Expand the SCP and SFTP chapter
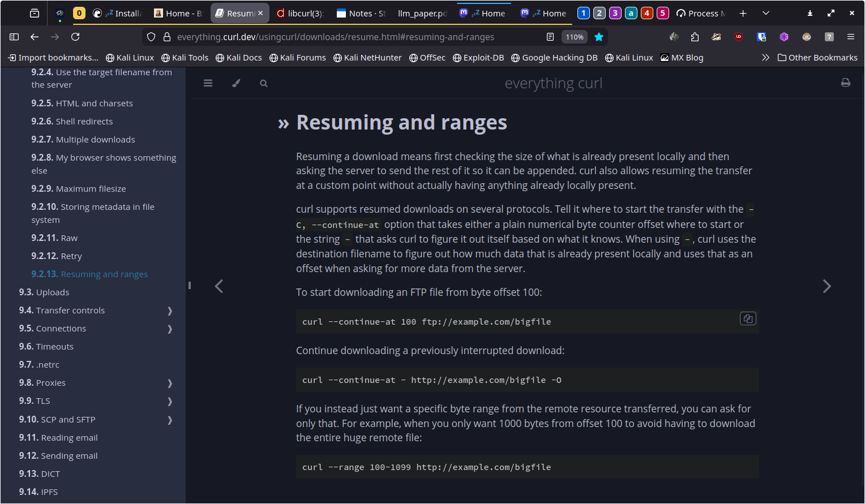 (170, 420)
